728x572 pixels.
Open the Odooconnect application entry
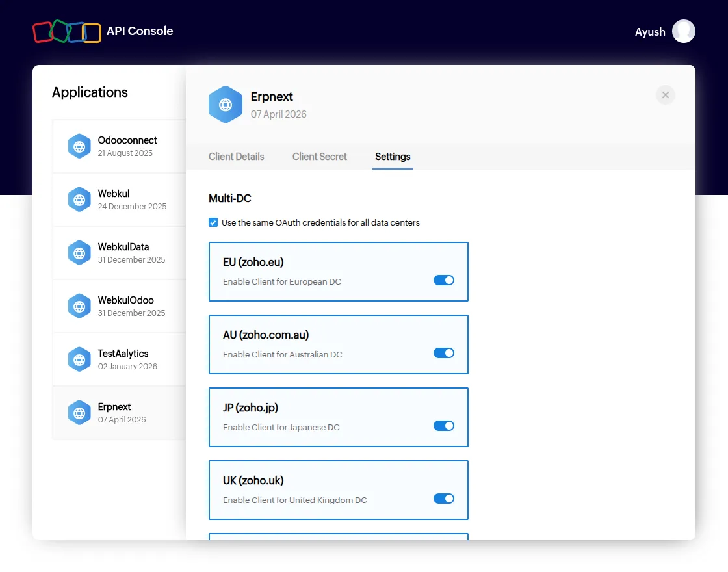(120, 146)
